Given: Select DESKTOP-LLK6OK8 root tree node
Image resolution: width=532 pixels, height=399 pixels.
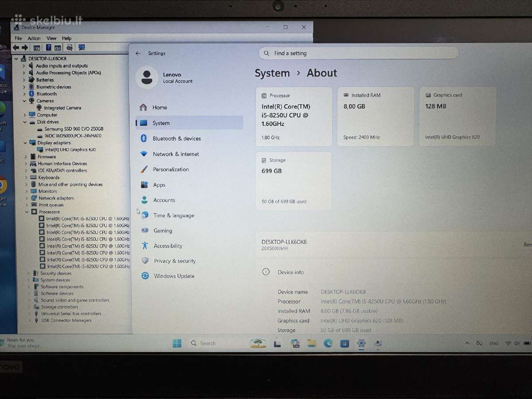Looking at the screenshot, I should pos(47,59).
